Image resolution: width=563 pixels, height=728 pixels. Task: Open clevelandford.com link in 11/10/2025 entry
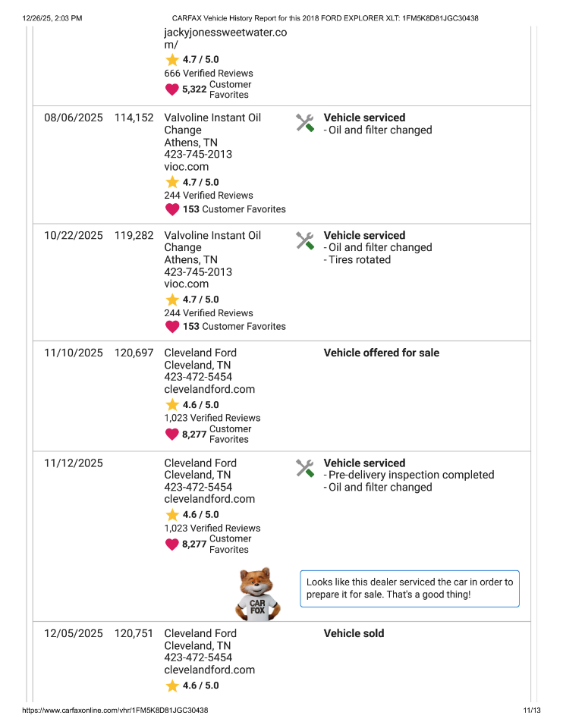tap(209, 389)
